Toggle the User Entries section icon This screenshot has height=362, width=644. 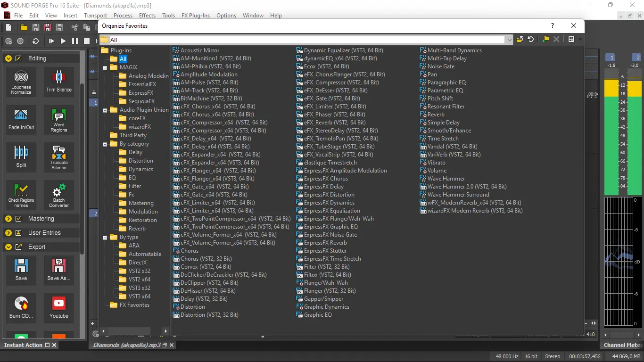19,233
